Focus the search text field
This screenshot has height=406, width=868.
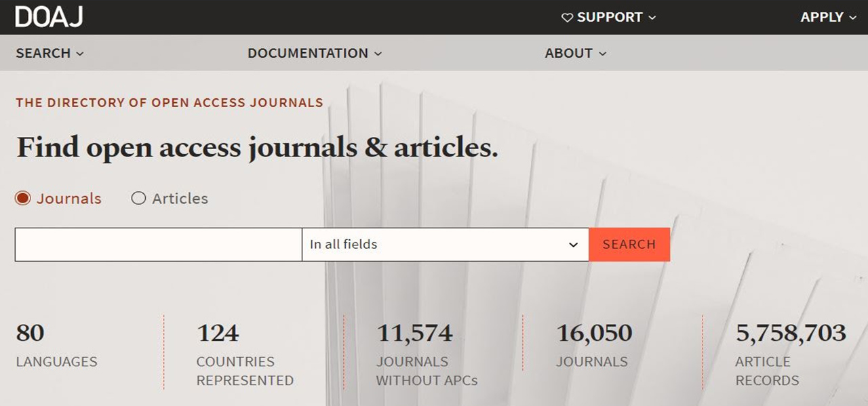point(159,245)
